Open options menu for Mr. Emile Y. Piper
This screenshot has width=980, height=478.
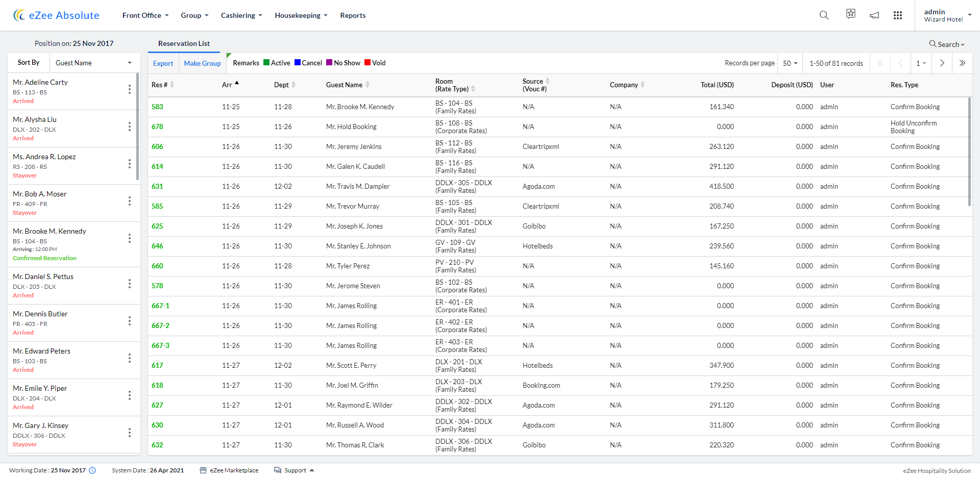130,395
